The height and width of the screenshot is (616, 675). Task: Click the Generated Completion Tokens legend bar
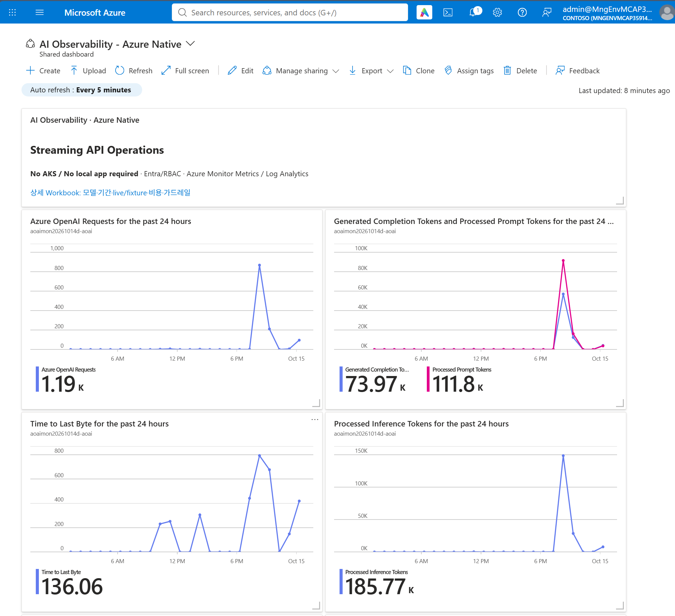(341, 379)
